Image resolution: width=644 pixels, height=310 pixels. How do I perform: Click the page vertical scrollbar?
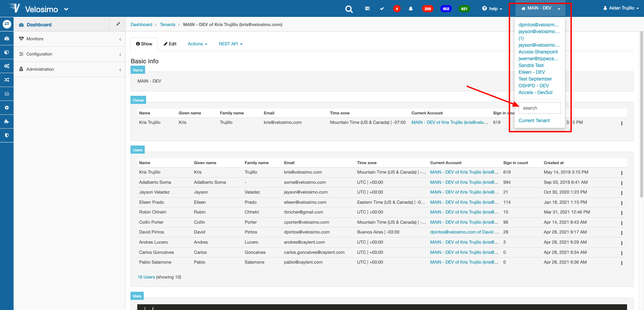(641, 115)
